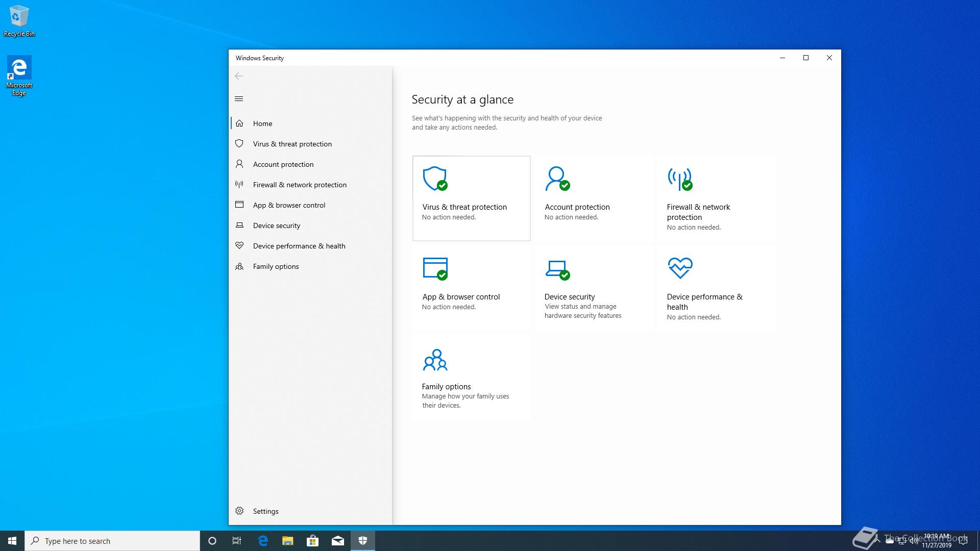Open the Action Center notifications icon

coord(963,541)
